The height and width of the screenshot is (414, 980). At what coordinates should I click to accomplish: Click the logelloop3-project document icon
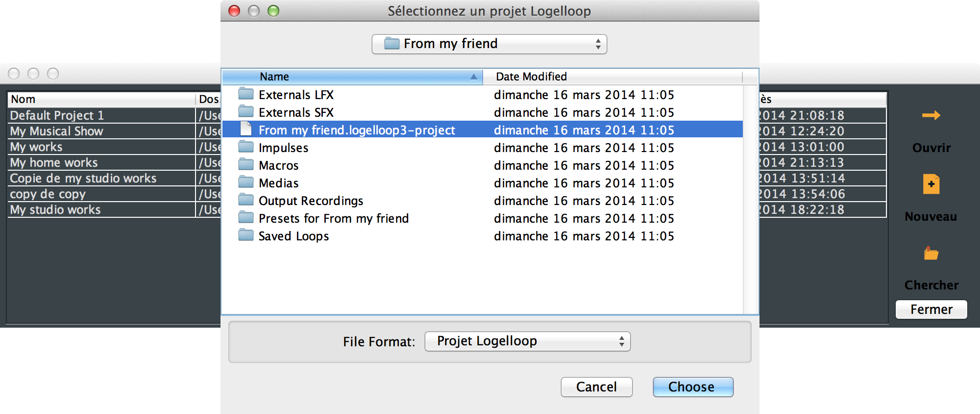pos(246,129)
